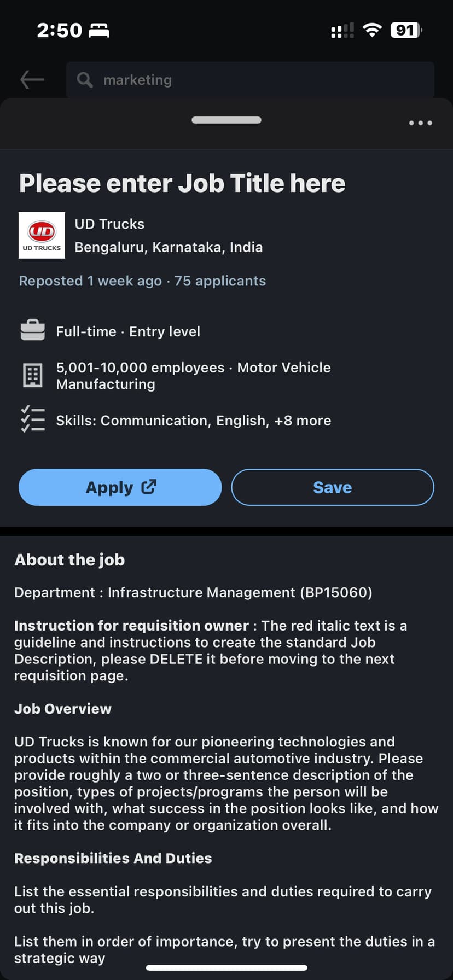The width and height of the screenshot is (453, 980).
Task: Open the UD Trucks company link
Action: point(109,224)
